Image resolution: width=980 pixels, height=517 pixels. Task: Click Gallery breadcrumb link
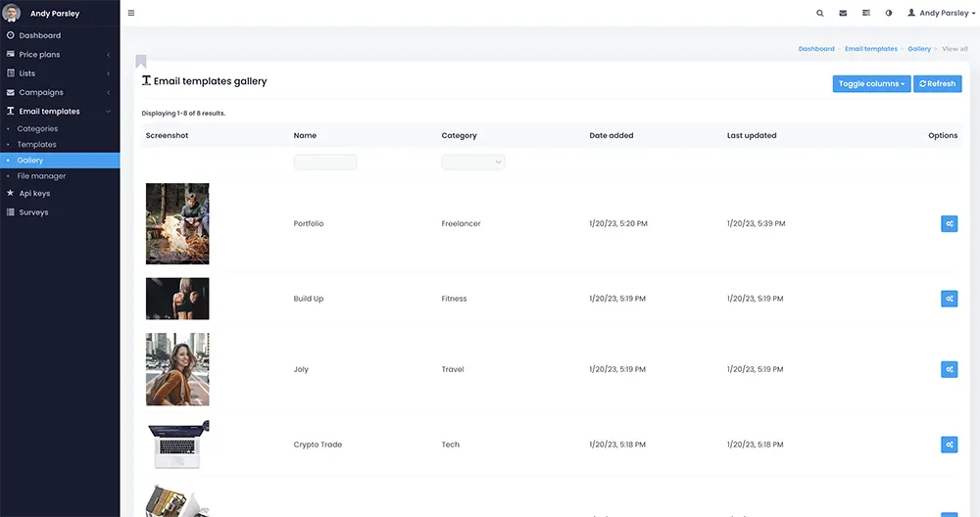919,49
